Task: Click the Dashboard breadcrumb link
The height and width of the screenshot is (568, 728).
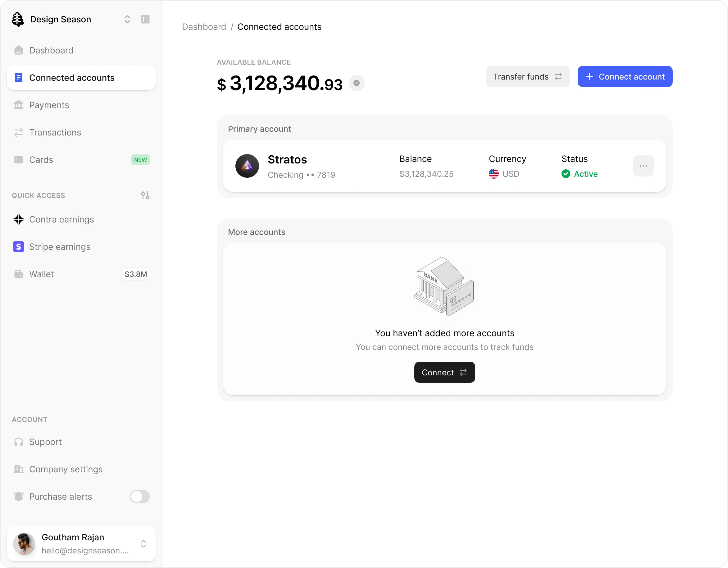Action: point(204,27)
